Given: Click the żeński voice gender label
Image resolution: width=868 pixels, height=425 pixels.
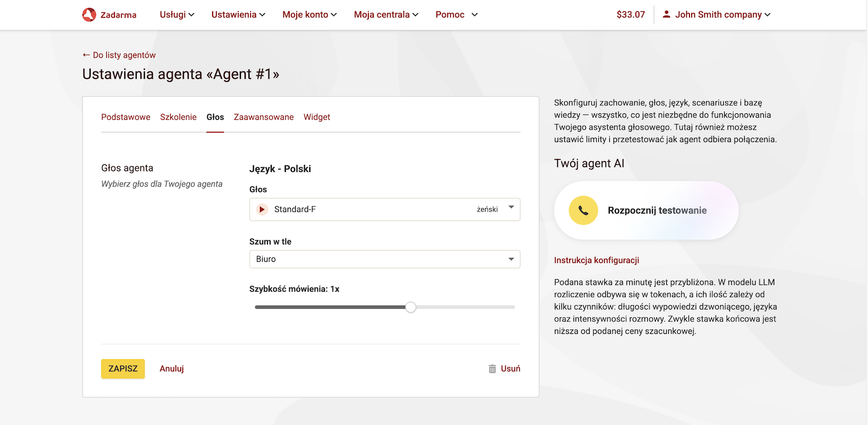Looking at the screenshot, I should point(487,209).
